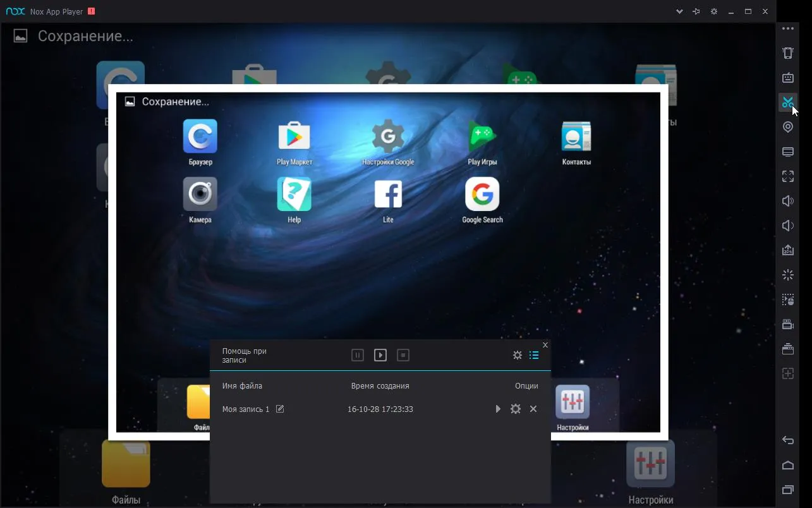This screenshot has width=812, height=508.
Task: Select the scissors screenshot tool in sidebar
Action: tap(787, 102)
